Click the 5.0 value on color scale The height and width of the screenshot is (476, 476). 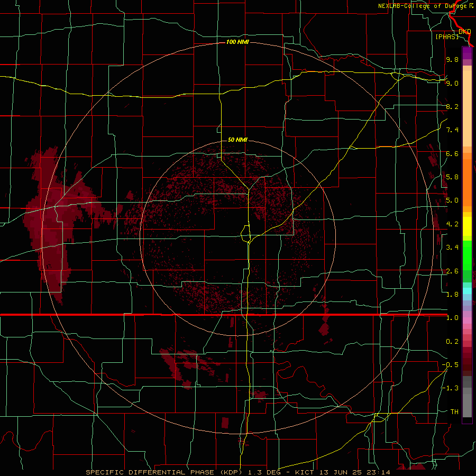(x=452, y=200)
